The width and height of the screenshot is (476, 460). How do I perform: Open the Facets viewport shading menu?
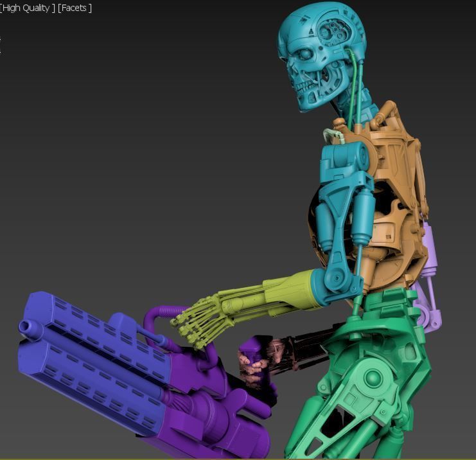pos(75,8)
